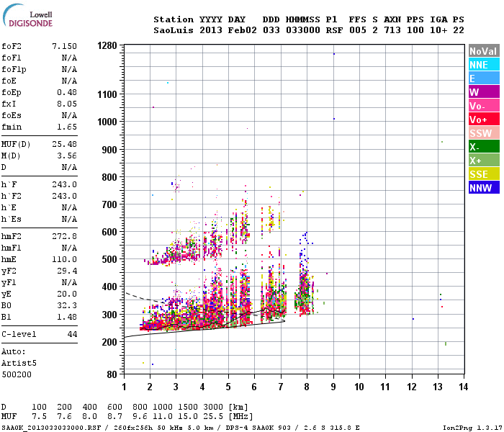Click the Lowell Digisonde logo

tap(27, 16)
